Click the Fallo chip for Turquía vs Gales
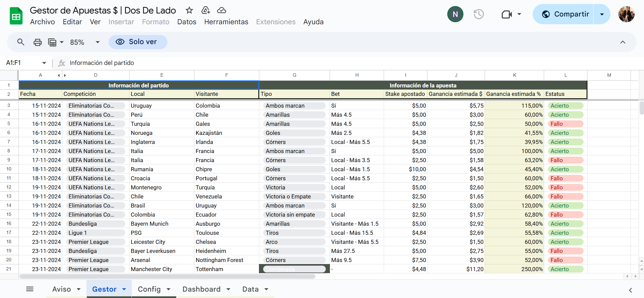This screenshot has height=298, width=644. point(566,124)
